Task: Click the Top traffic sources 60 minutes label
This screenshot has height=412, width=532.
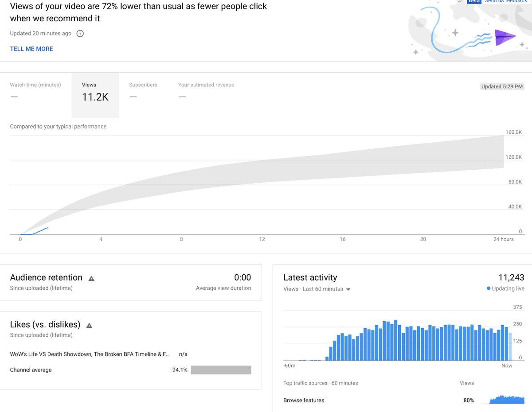Action: pos(321,383)
